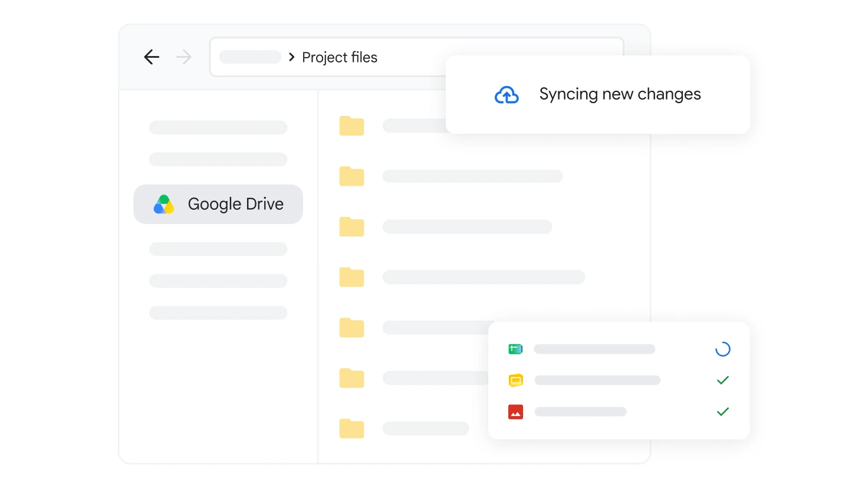Viewport: 868px width, 488px height.
Task: Select the sidebar item directly above Google Drive
Action: point(218,159)
